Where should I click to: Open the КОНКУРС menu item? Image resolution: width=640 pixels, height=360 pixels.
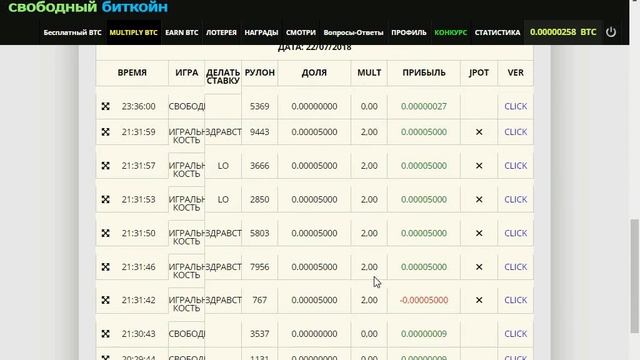pyautogui.click(x=451, y=32)
